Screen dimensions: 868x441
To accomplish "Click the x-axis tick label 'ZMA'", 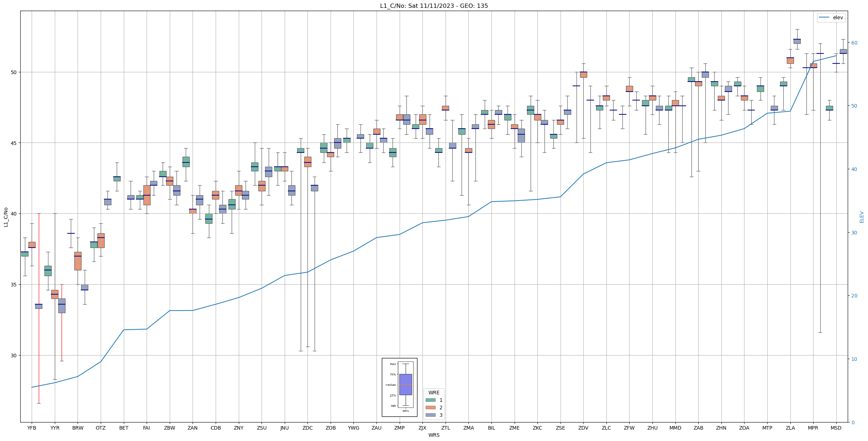I will point(469,428).
